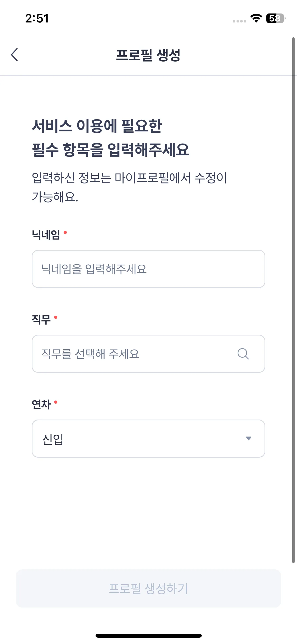Image resolution: width=297 pixels, height=644 pixels.
Task: Tap the battery indicator showing 58
Action: [x=276, y=18]
